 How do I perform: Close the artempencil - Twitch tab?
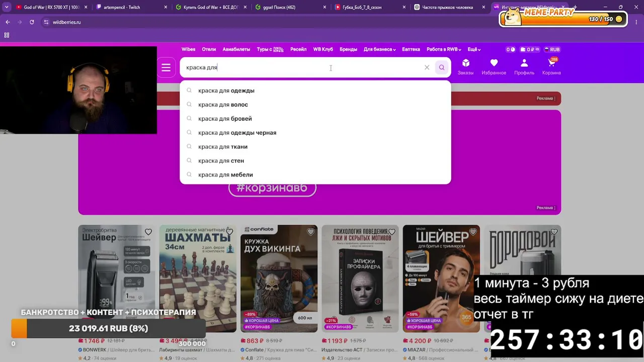pos(166,8)
